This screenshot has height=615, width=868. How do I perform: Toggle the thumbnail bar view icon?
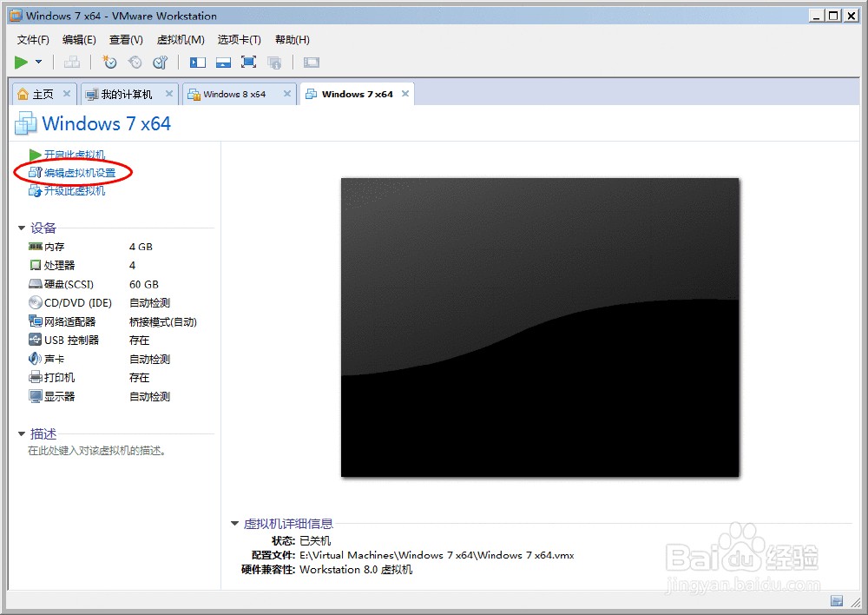(x=223, y=62)
